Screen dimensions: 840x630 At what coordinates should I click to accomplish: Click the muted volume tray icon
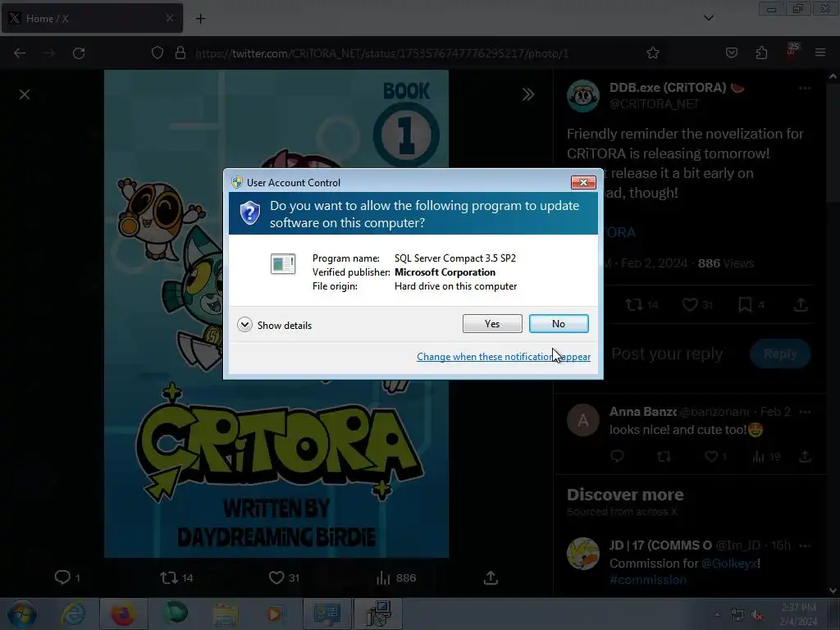tap(757, 615)
